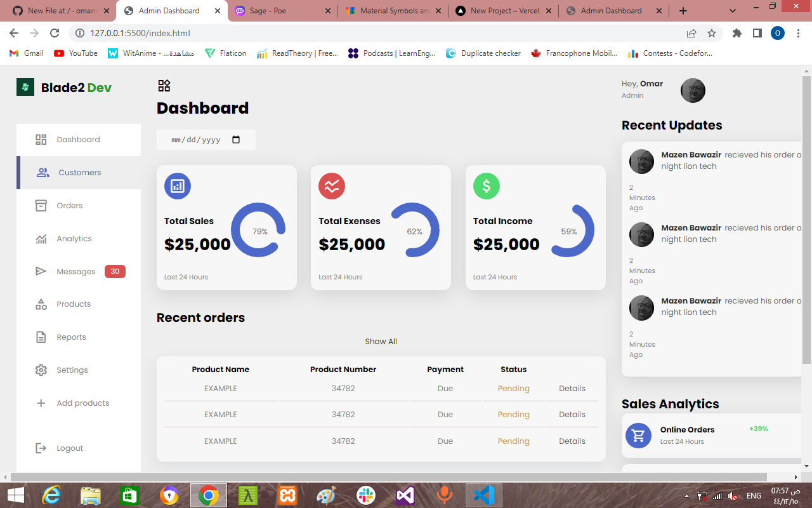
Task: Click the 62% Total Expenses progress ring
Action: (x=416, y=232)
